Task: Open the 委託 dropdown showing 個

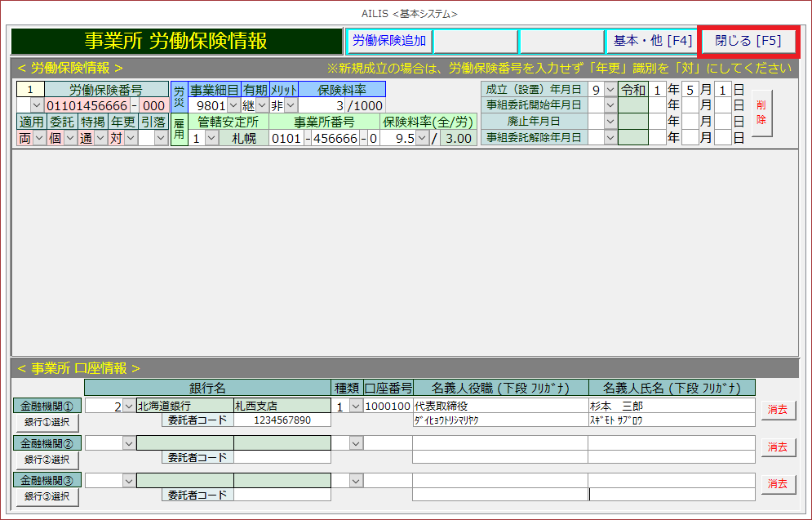Action: pyautogui.click(x=70, y=138)
